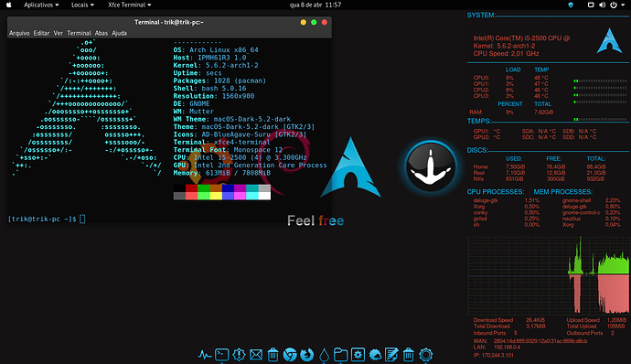Minimize Terminal with the yellow button
Screen dimensions: 631x364
point(304,22)
